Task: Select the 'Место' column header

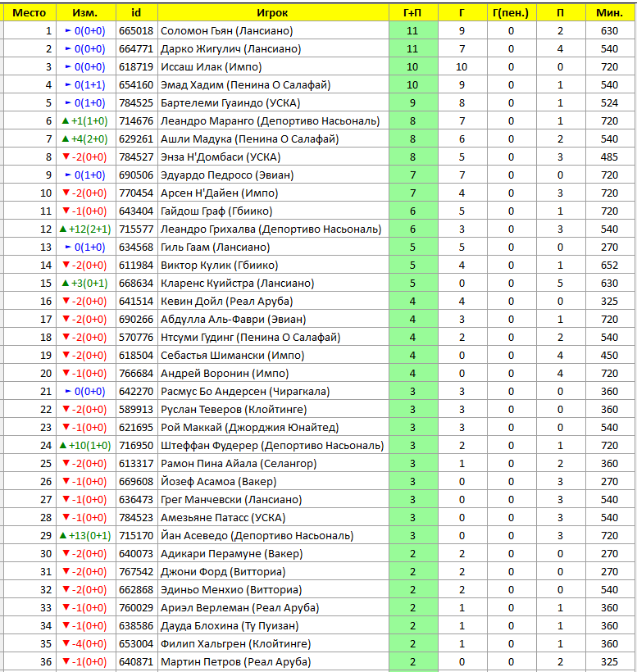Action: [x=30, y=13]
